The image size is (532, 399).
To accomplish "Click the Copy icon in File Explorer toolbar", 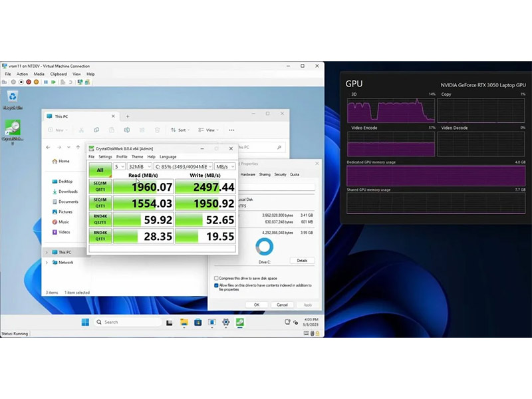I will (96, 130).
